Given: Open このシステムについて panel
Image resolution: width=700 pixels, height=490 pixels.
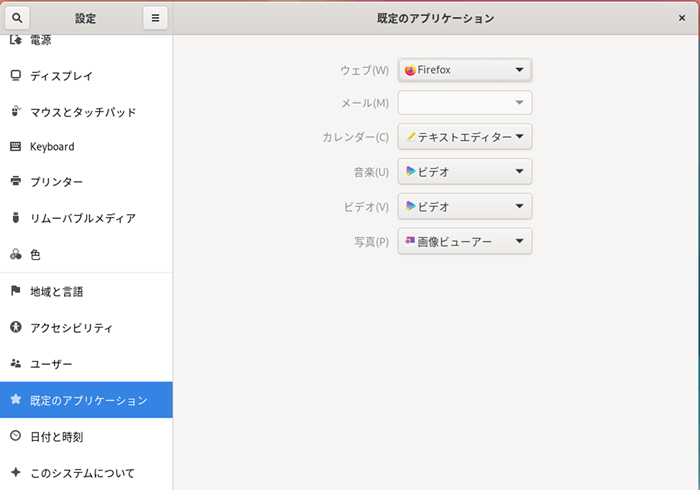Looking at the screenshot, I should click(82, 472).
